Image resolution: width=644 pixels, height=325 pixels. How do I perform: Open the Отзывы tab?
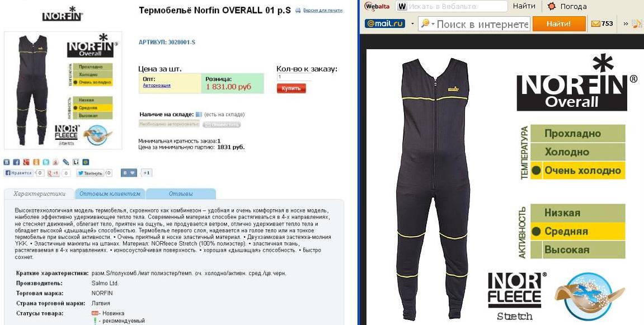[x=181, y=194]
